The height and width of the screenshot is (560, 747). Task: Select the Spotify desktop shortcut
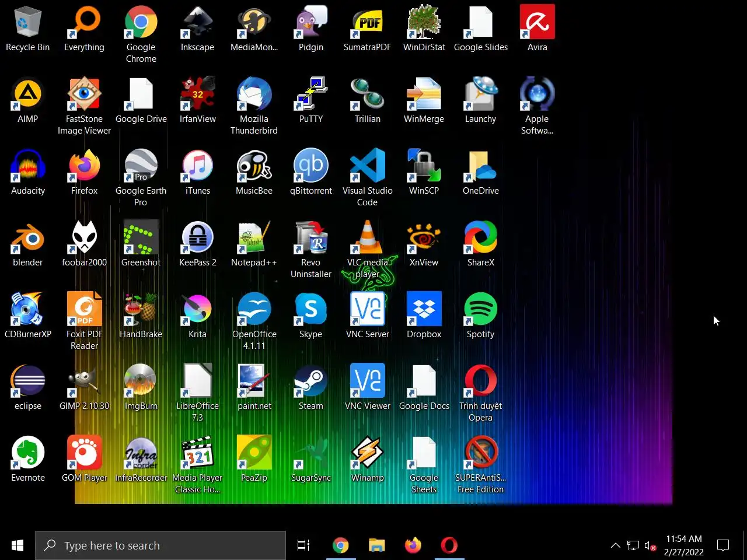pos(481,310)
